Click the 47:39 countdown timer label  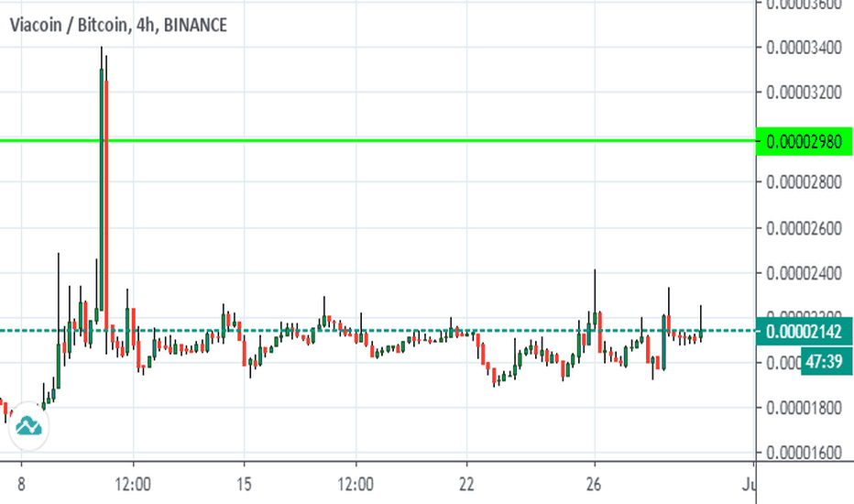pyautogui.click(x=827, y=362)
